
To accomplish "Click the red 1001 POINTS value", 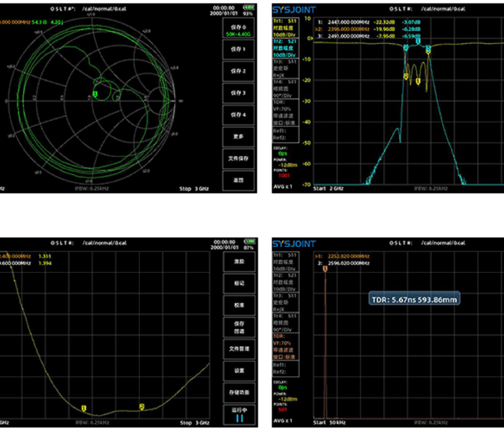I will point(284,176).
